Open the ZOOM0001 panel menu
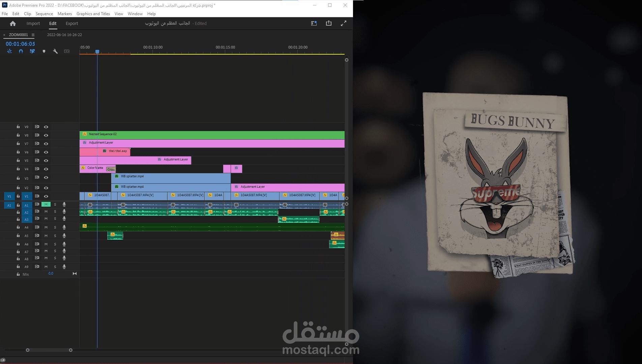 33,35
